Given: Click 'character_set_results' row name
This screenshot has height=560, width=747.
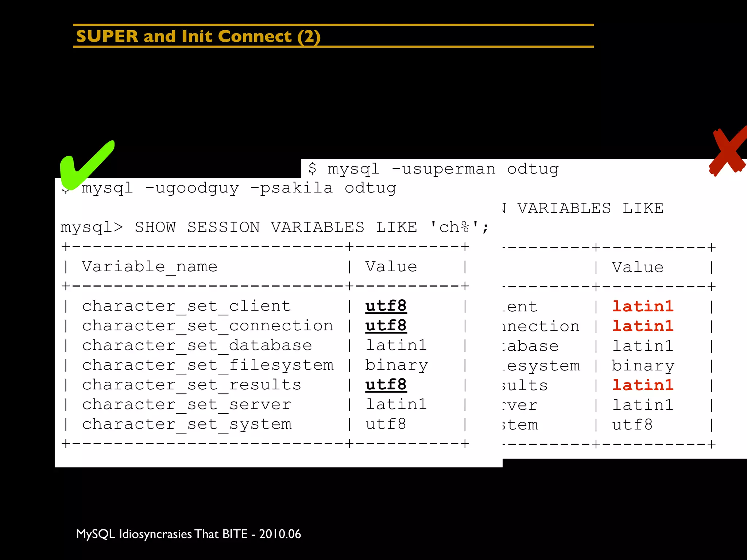Looking at the screenshot, I should tap(191, 385).
